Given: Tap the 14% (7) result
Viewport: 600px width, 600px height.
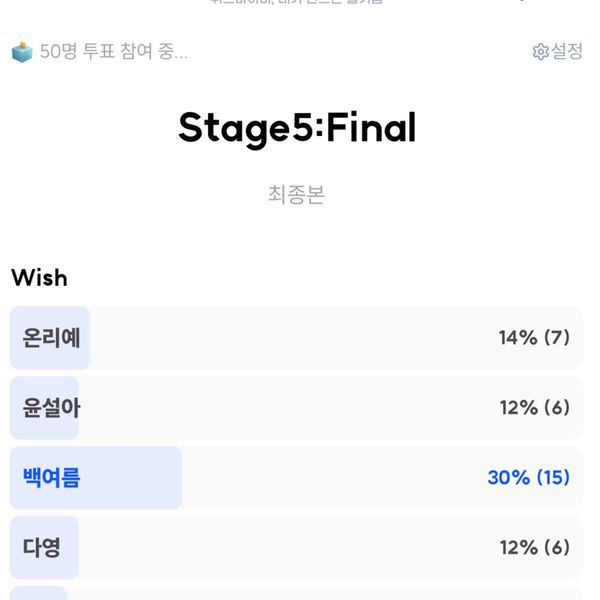Looking at the screenshot, I should (534, 338).
